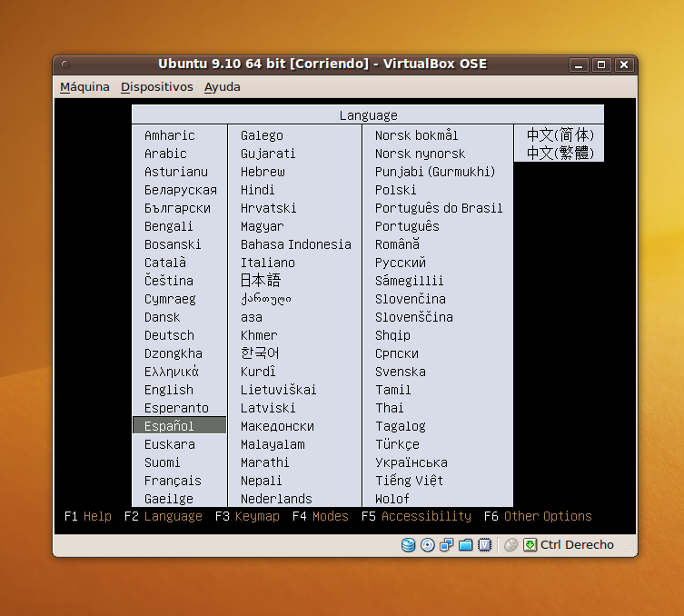Select the highlighted Español language
Image resolution: width=684 pixels, height=616 pixels.
[179, 426]
